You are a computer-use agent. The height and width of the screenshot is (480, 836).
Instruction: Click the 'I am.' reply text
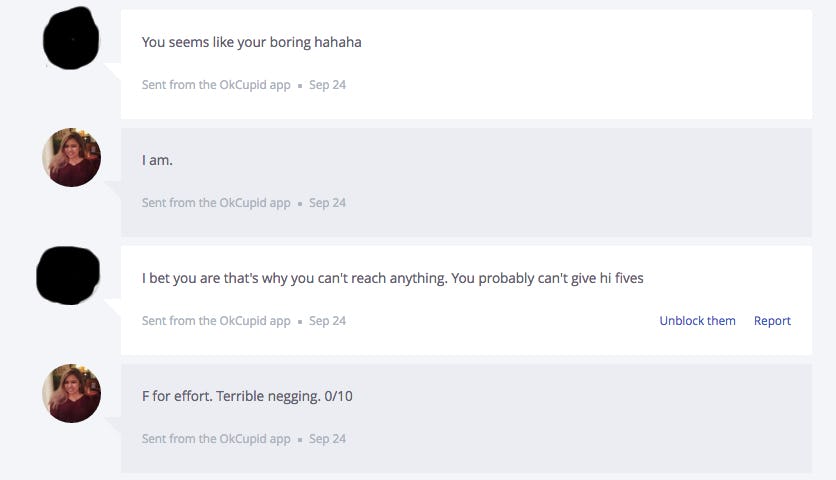click(x=157, y=160)
